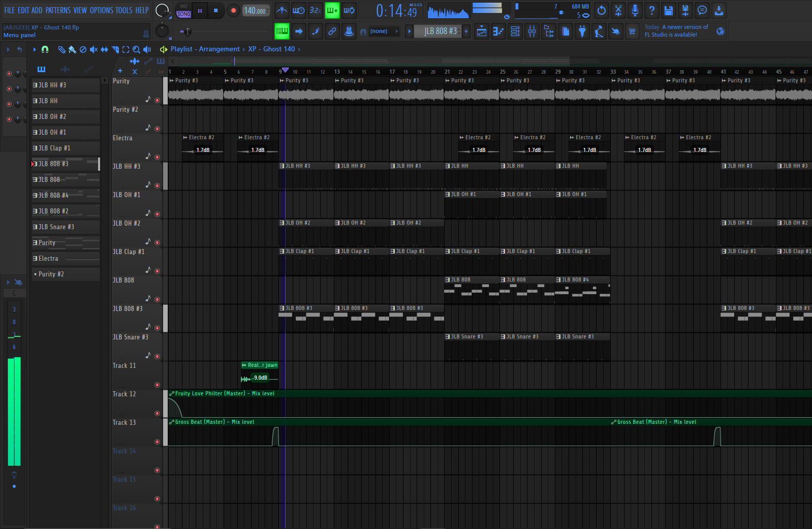Select JLB Snare #3 pattern in picker list

(x=56, y=227)
